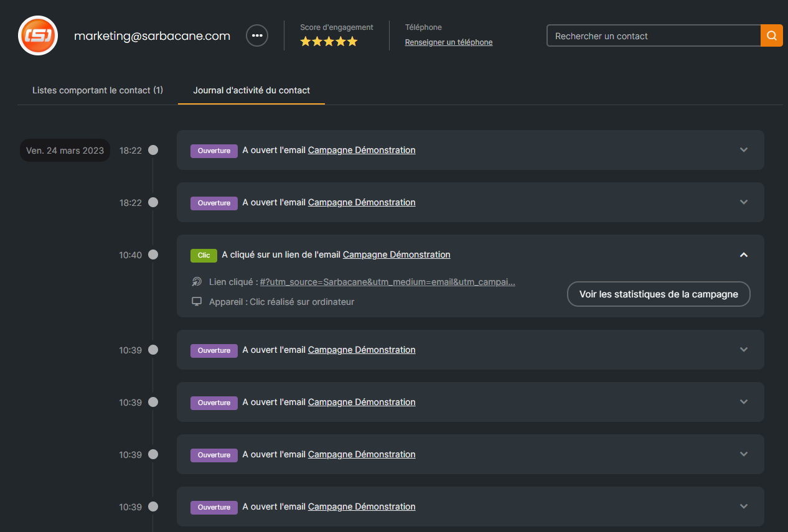Screen dimensions: 788x532
Task: Open the clicked utm_source link URL
Action: 387,282
